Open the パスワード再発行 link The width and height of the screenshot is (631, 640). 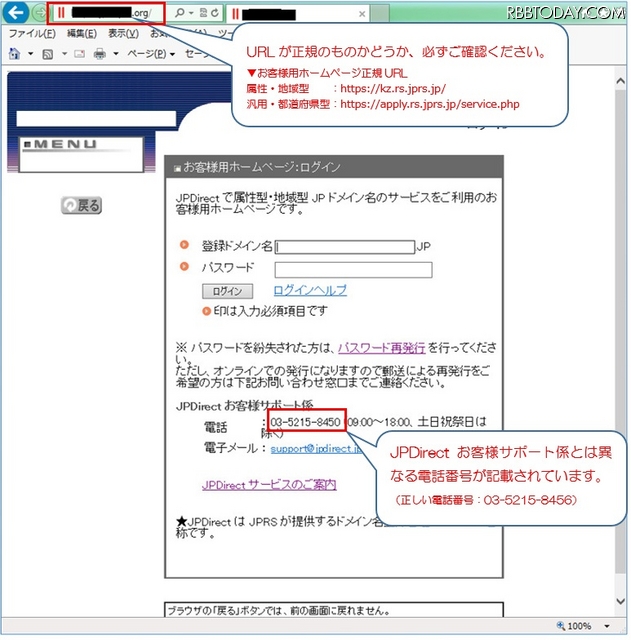pos(382,348)
